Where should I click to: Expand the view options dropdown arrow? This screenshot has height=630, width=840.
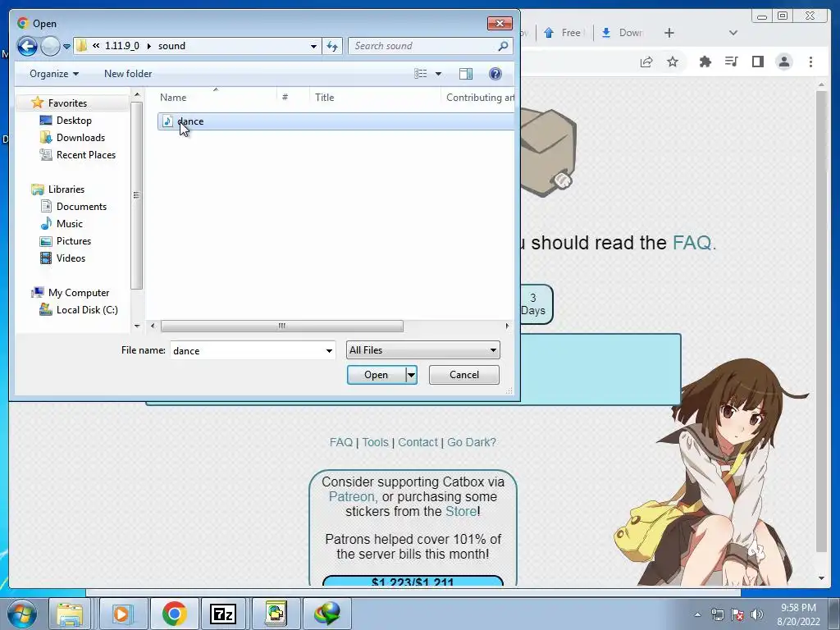tap(438, 73)
